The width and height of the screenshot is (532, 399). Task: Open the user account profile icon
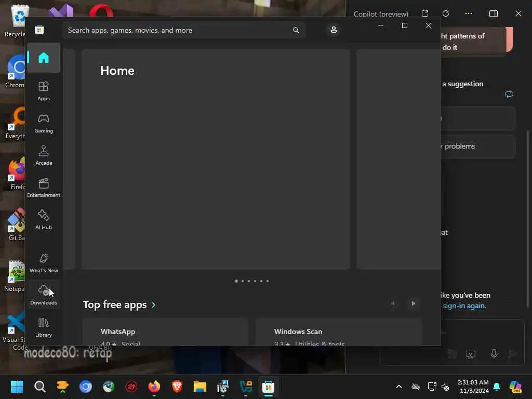coord(334,30)
